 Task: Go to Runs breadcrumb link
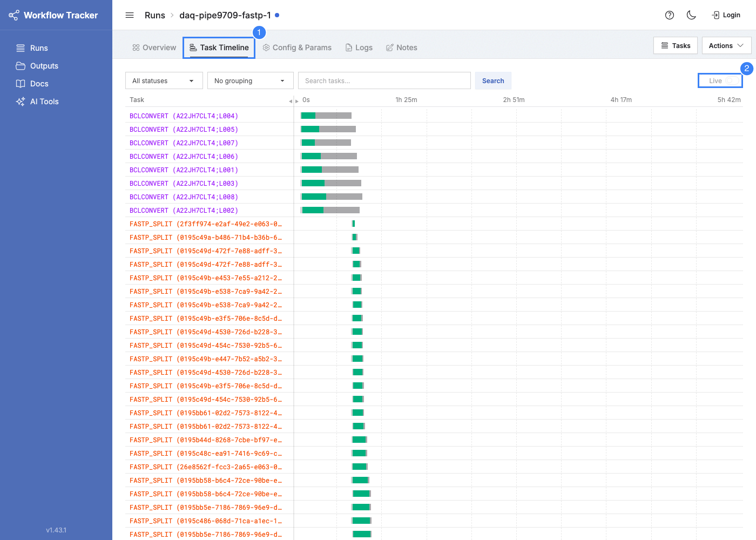pos(155,15)
